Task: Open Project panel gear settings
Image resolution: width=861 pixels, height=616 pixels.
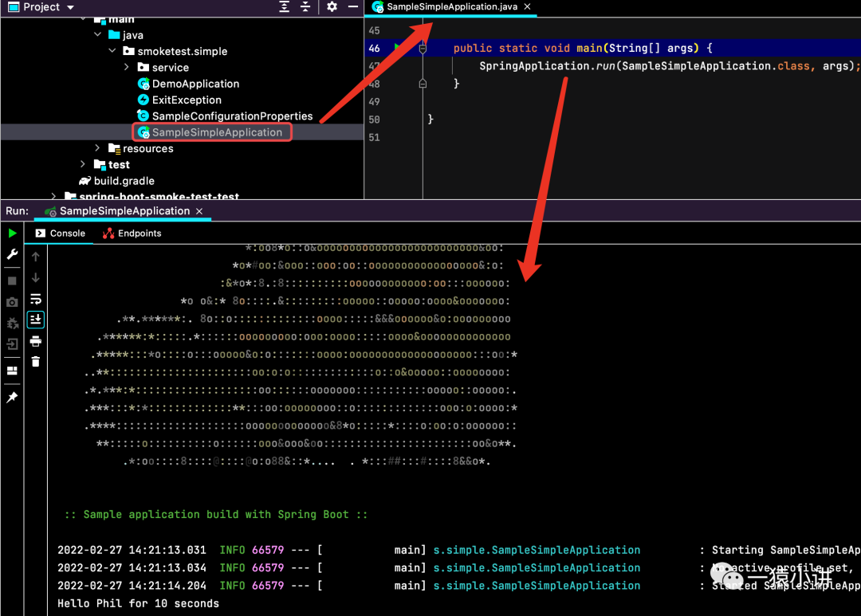Action: pyautogui.click(x=332, y=6)
